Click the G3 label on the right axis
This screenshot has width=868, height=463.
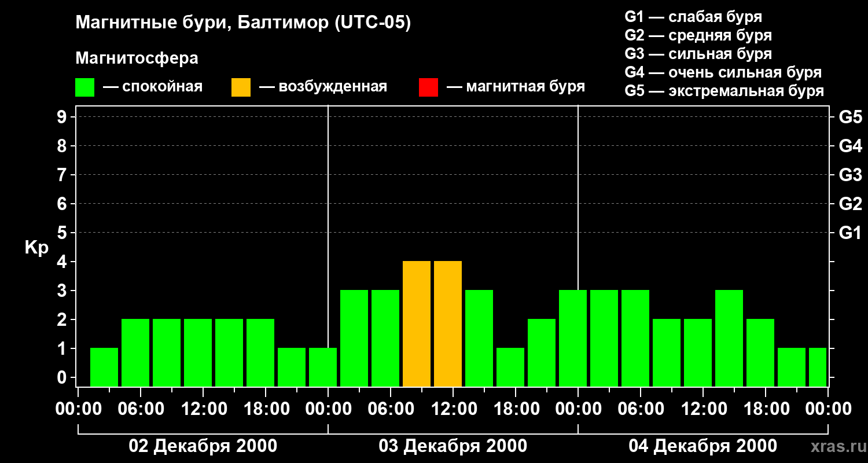pyautogui.click(x=850, y=175)
